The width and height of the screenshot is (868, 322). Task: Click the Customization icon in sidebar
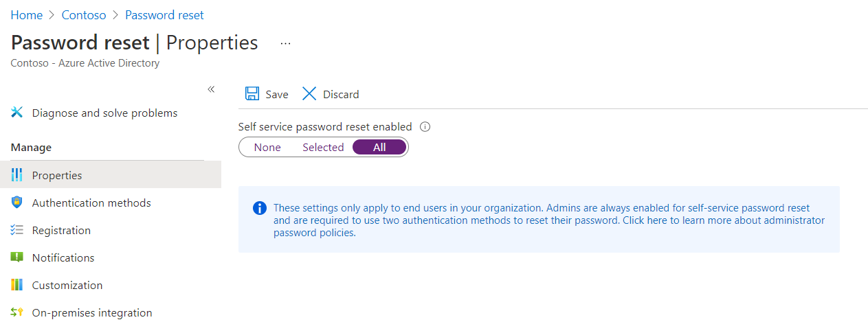(x=17, y=285)
